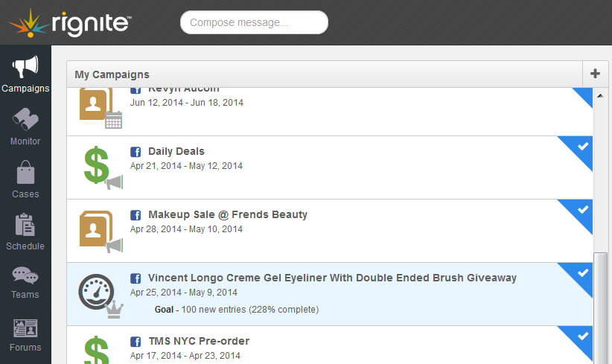
Task: Add a new campaign with plus icon
Action: pyautogui.click(x=595, y=74)
